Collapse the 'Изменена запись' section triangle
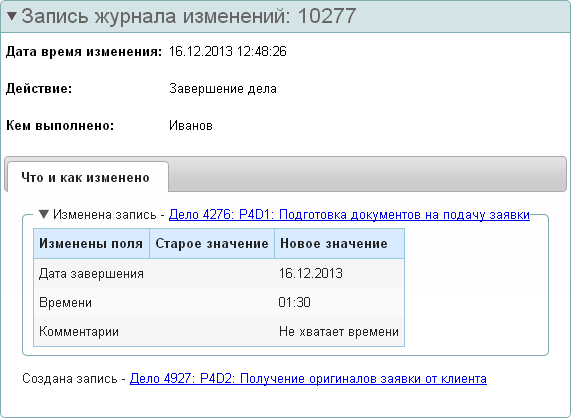 click(x=44, y=214)
